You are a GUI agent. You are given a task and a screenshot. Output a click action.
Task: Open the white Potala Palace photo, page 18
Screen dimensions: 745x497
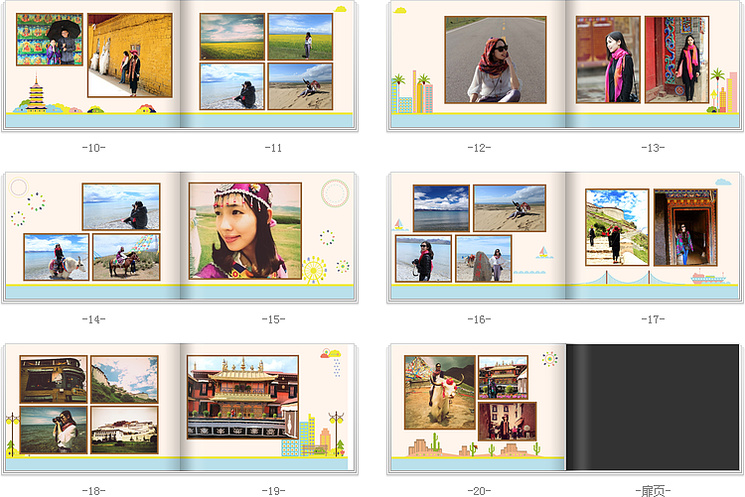pyautogui.click(x=124, y=430)
